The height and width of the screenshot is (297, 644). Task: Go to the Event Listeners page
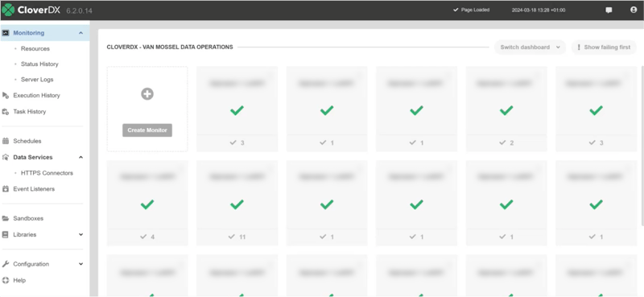(x=34, y=189)
